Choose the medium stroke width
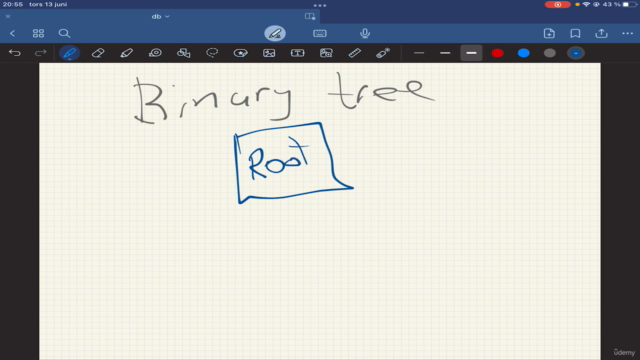The width and height of the screenshot is (640, 360). (445, 53)
